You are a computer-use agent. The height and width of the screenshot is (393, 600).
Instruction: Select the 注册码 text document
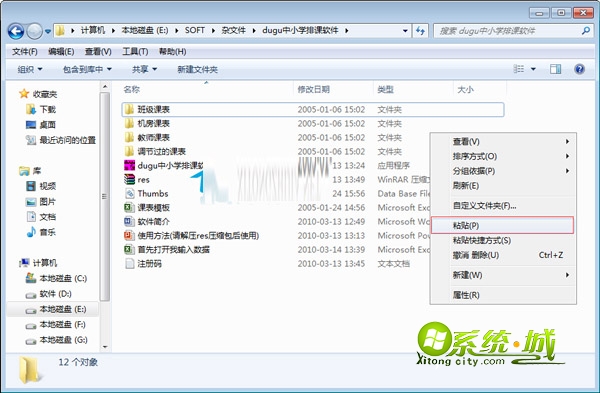click(x=143, y=263)
